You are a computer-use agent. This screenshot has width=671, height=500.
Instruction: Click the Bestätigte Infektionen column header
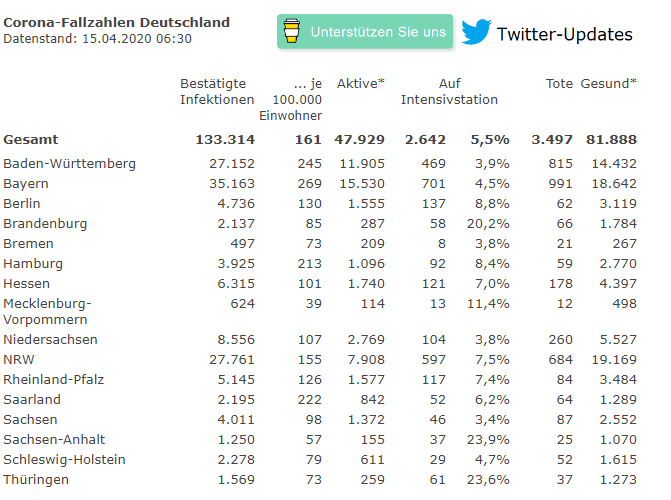(x=217, y=91)
